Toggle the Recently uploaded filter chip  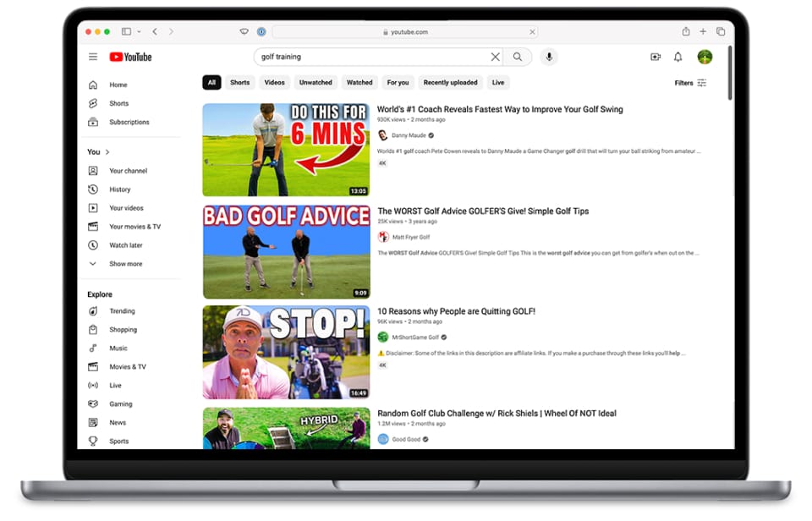click(x=450, y=83)
